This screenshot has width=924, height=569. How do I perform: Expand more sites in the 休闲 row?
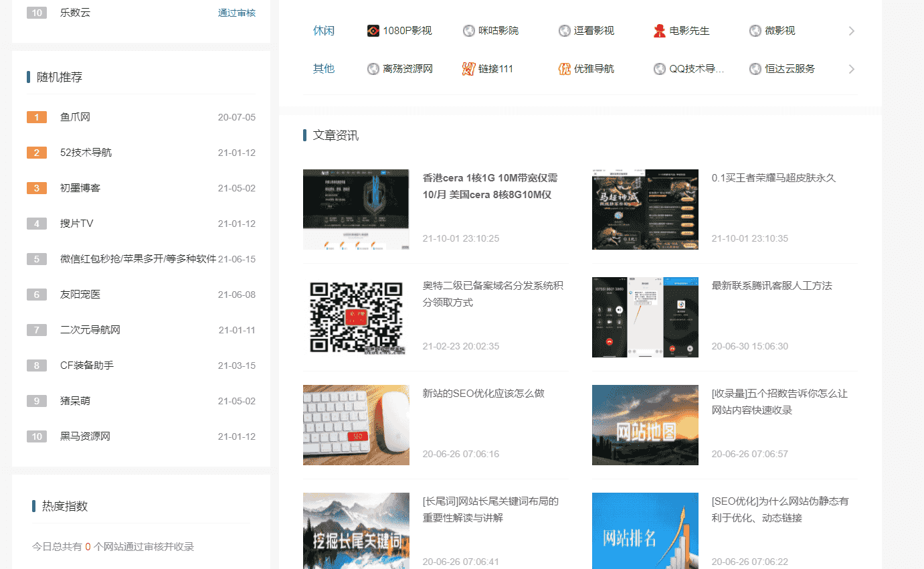tap(851, 31)
